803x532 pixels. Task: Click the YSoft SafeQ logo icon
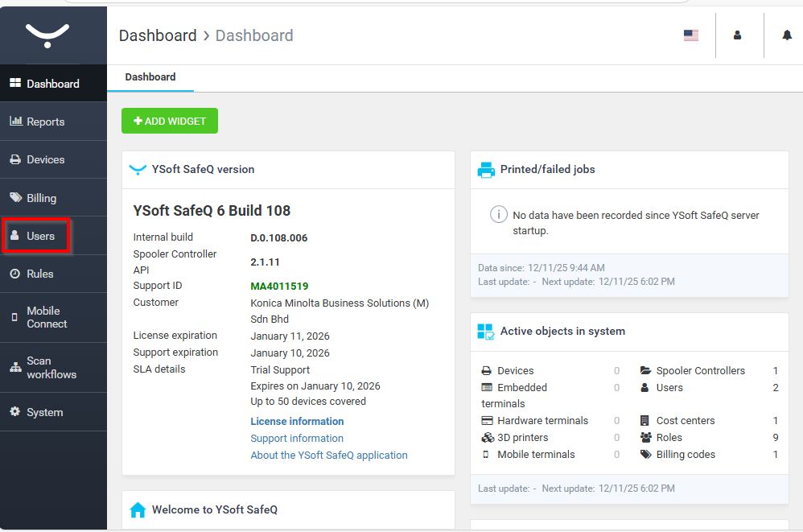tap(47, 35)
